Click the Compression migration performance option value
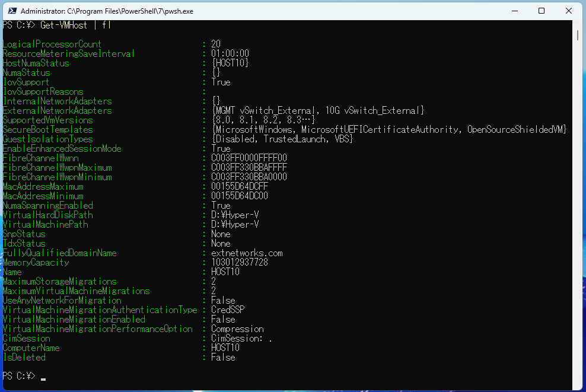 (237, 329)
